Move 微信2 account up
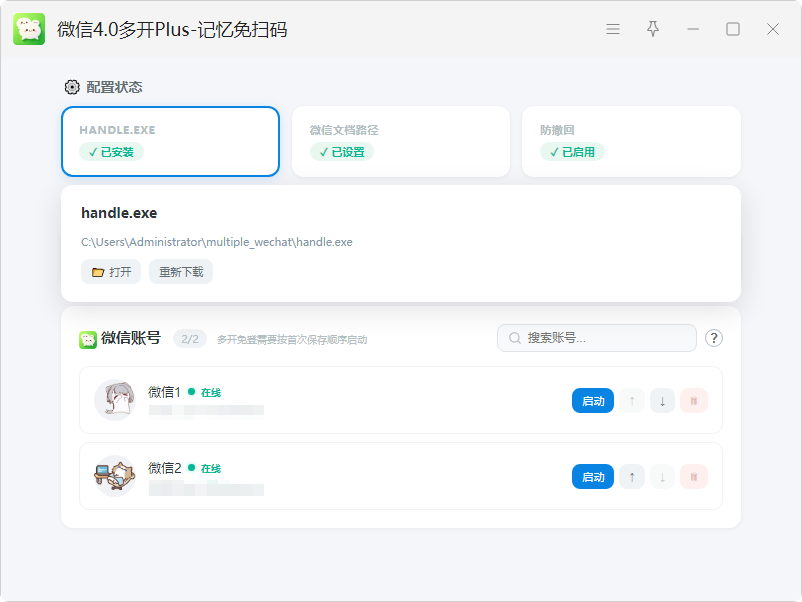Screen dimensions: 802x602 pos(632,477)
